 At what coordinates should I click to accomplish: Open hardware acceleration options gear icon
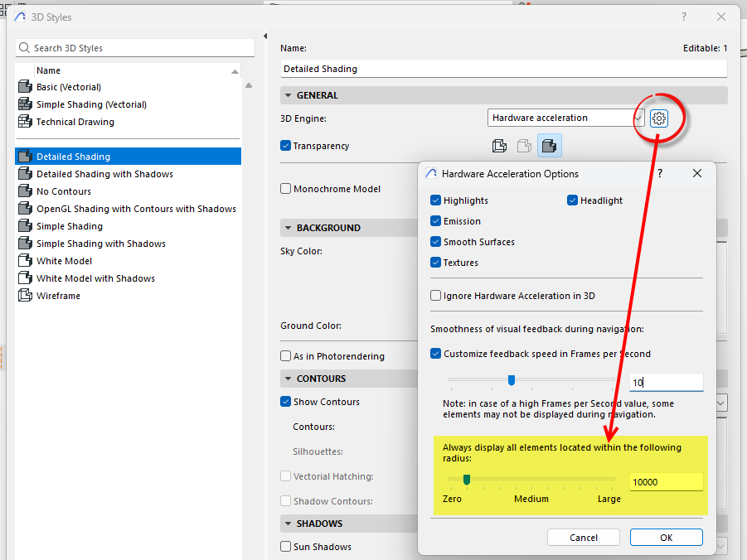coord(659,118)
